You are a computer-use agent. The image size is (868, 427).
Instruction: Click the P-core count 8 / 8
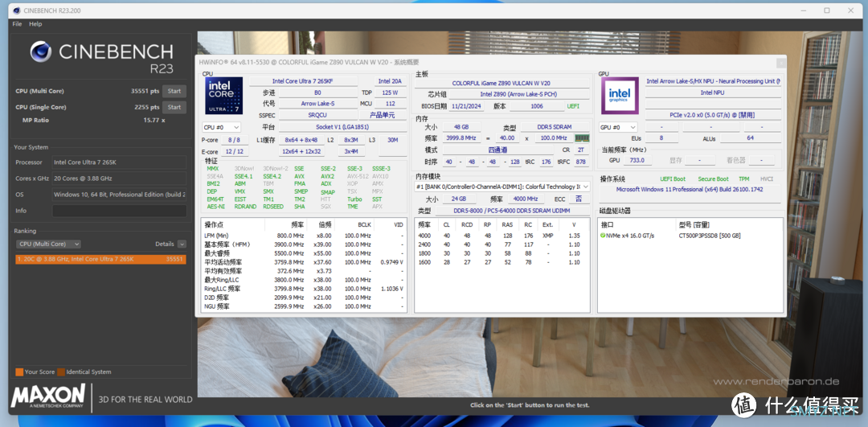pyautogui.click(x=234, y=140)
